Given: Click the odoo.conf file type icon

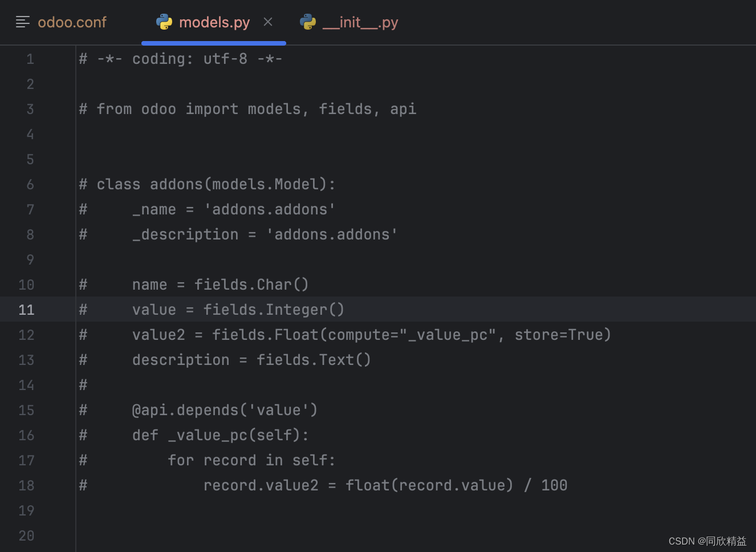Looking at the screenshot, I should tap(23, 22).
